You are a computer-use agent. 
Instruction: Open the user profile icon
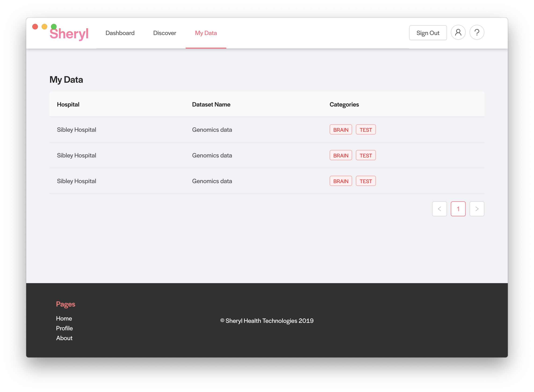pyautogui.click(x=458, y=32)
